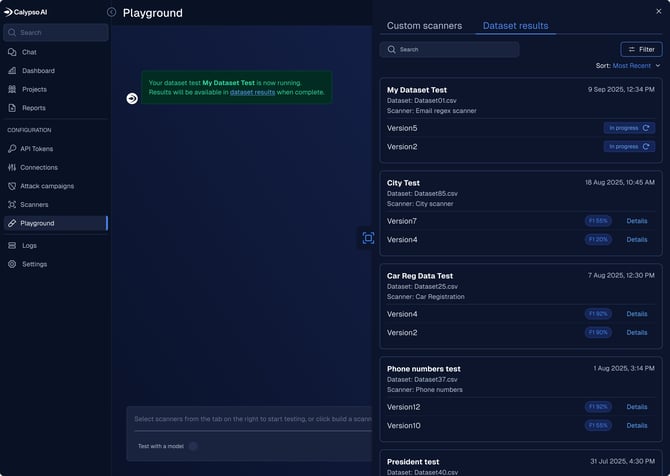Image resolution: width=670 pixels, height=476 pixels.
Task: Refresh Version5 in-progress status
Action: [647, 128]
